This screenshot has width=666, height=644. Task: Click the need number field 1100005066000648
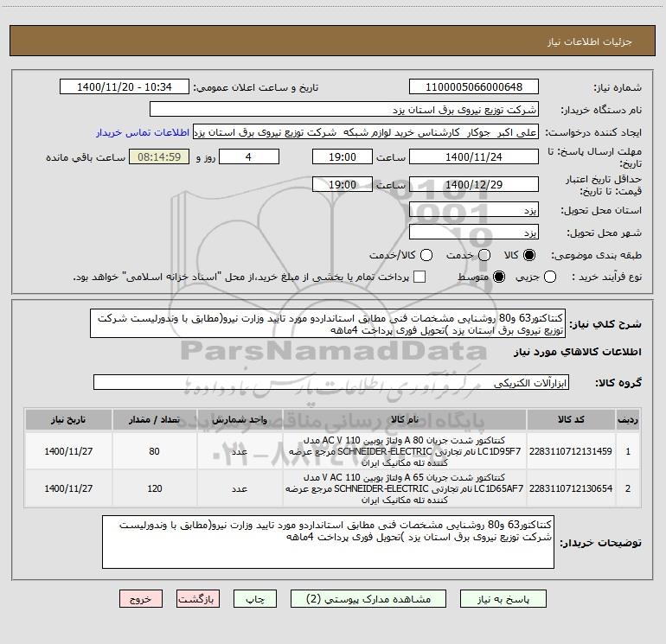[x=474, y=87]
